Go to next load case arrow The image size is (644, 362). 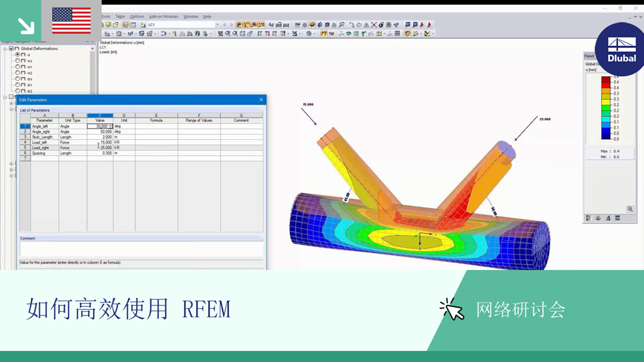231,25
